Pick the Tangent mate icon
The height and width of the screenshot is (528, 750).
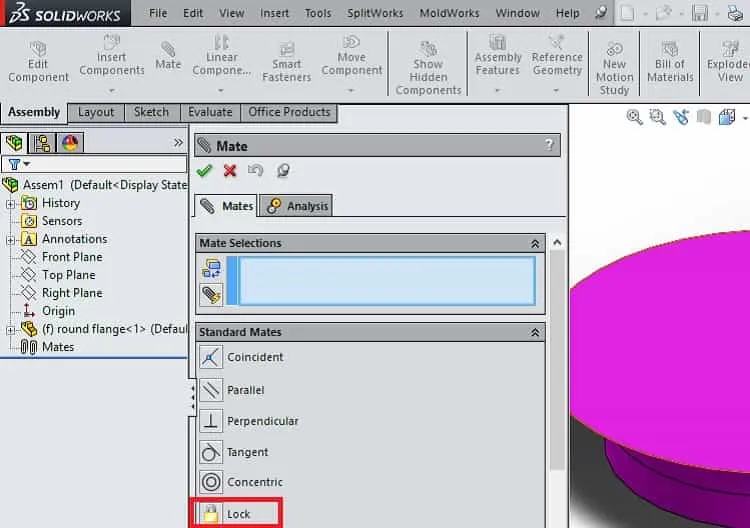(211, 452)
